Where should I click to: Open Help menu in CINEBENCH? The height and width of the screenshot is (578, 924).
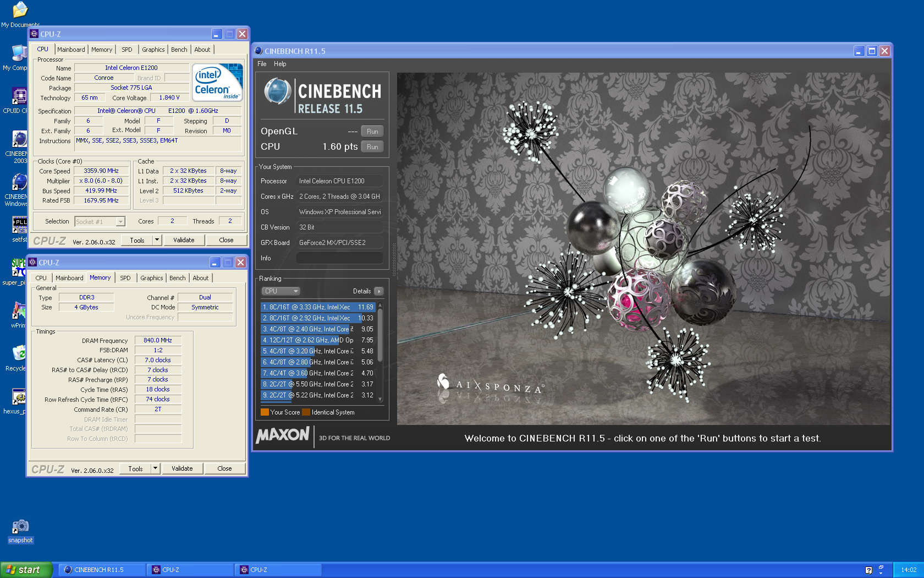[280, 64]
